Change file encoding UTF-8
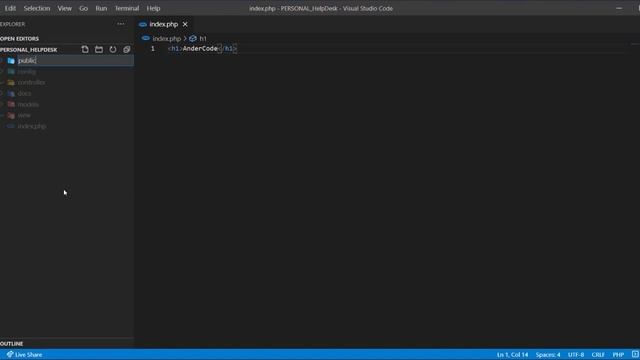 (x=576, y=355)
